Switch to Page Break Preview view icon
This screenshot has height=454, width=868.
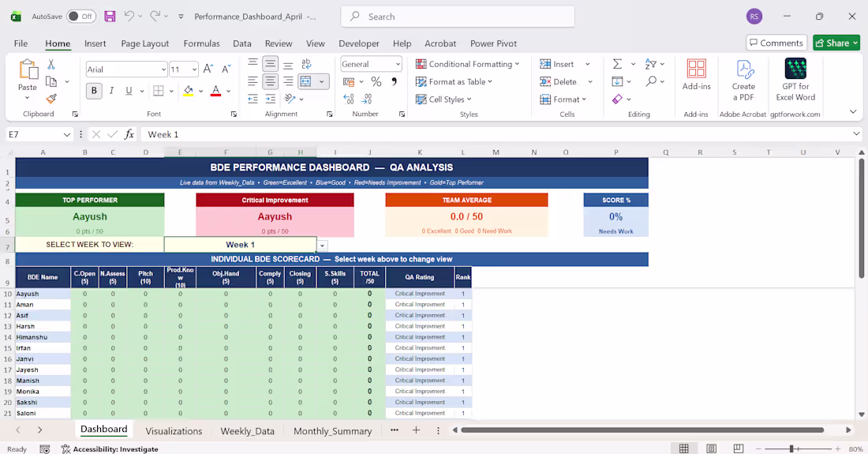738,448
